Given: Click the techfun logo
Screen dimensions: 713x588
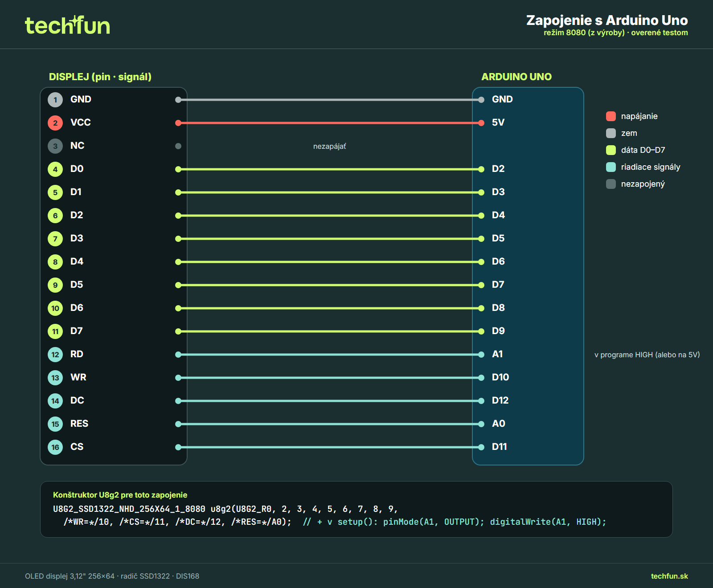Looking at the screenshot, I should click(x=67, y=25).
